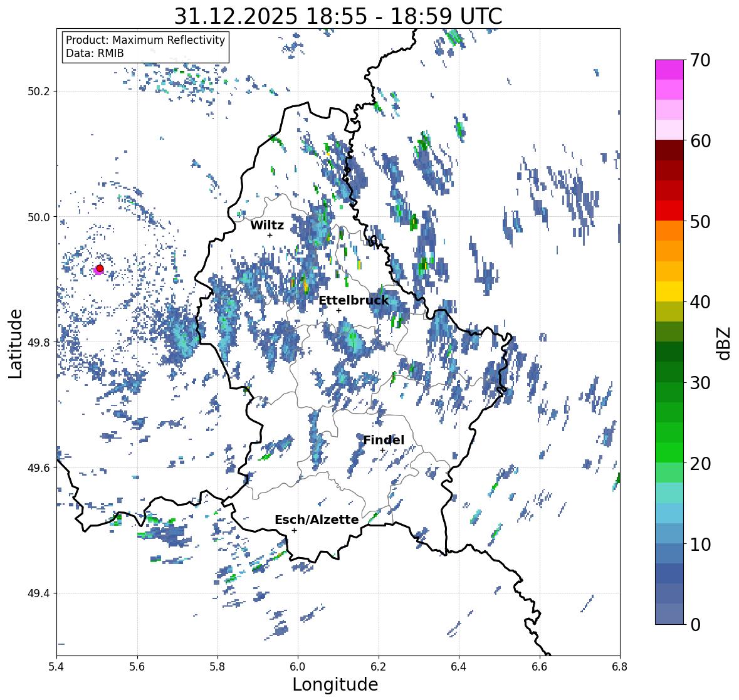
Task: Click the longitude tick label 6.4
Action: coord(459,667)
